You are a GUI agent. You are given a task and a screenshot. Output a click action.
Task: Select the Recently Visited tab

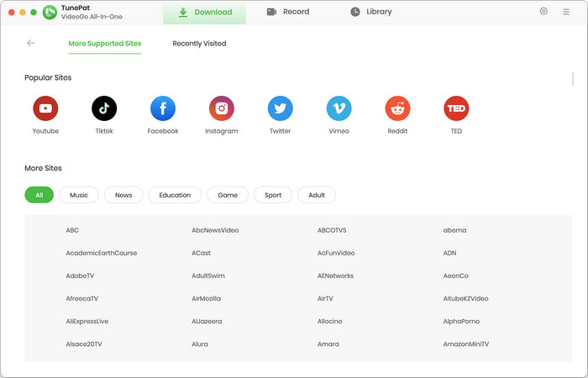point(199,44)
